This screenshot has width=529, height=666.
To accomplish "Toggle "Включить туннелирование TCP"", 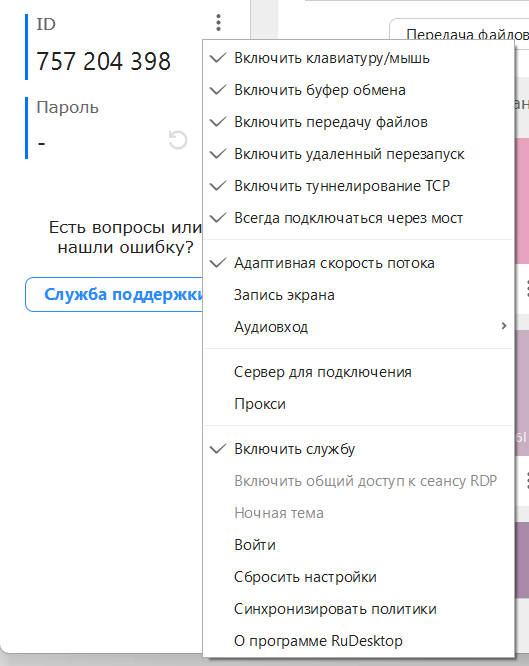I will coord(359,186).
